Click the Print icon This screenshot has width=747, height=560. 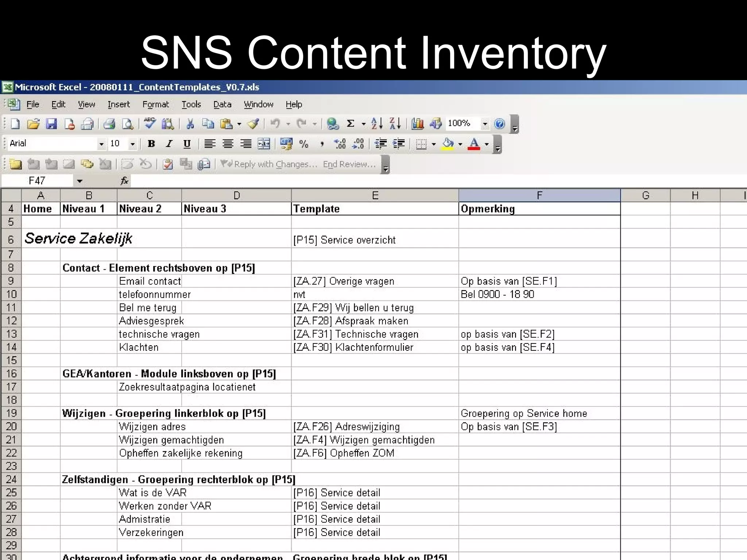tap(109, 124)
